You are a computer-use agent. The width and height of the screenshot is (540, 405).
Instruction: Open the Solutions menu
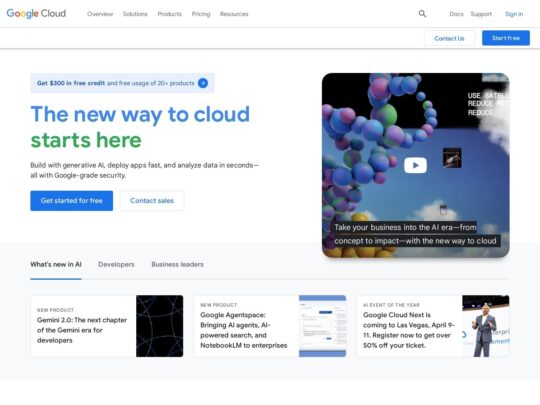(x=135, y=14)
